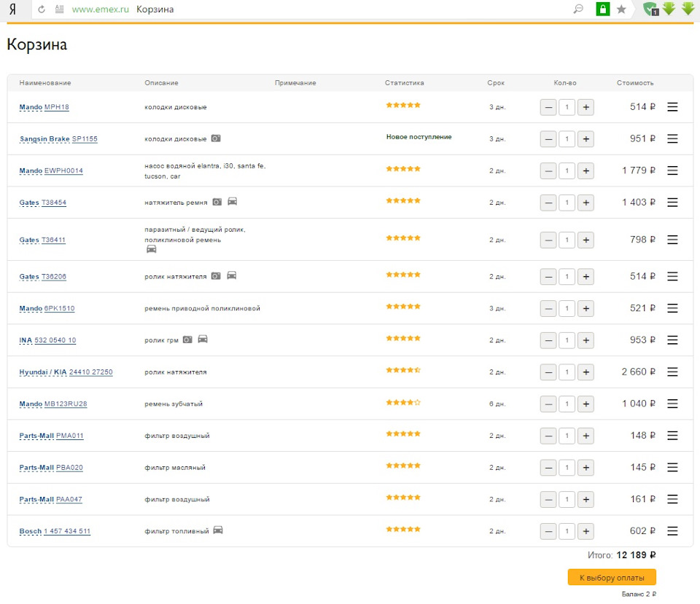Click the quantity input field for Gates T36206
Screen dimensions: 700x604
(x=567, y=277)
